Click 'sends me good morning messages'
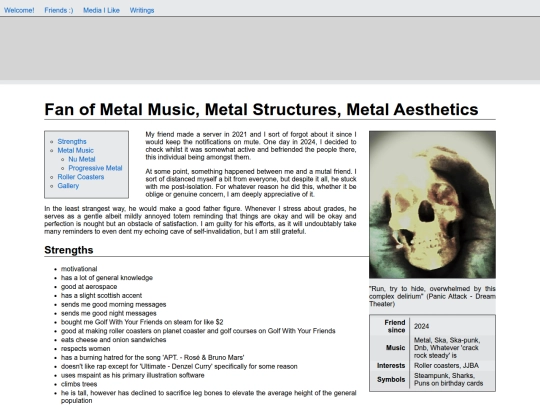This screenshot has height=405, width=540. pos(113,305)
